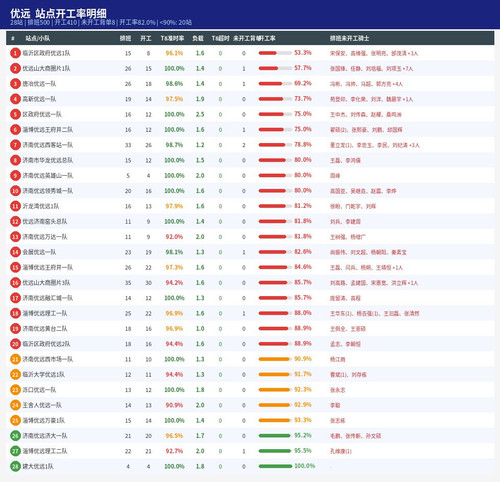Viewport: 500px width, 482px height.
Task: Click station name 会展优选一队
Action: (39, 252)
